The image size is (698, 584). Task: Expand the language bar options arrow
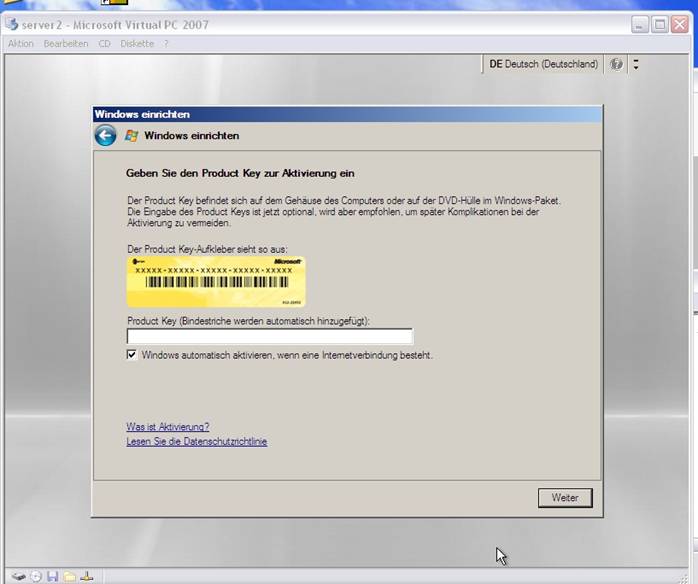pos(636,64)
